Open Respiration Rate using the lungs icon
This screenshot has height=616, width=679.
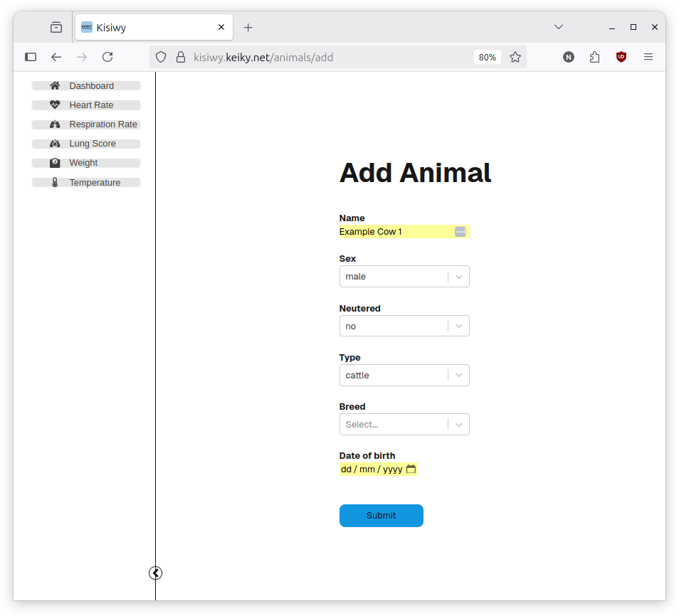pos(54,124)
